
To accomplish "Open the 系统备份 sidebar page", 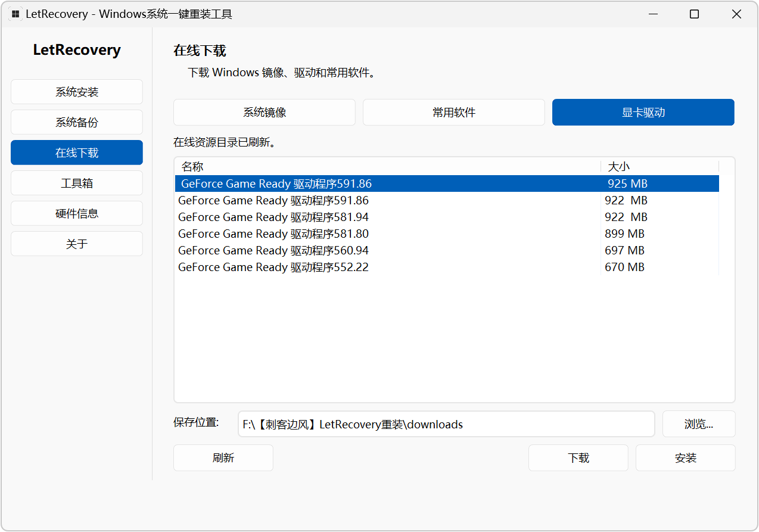I will (x=77, y=122).
